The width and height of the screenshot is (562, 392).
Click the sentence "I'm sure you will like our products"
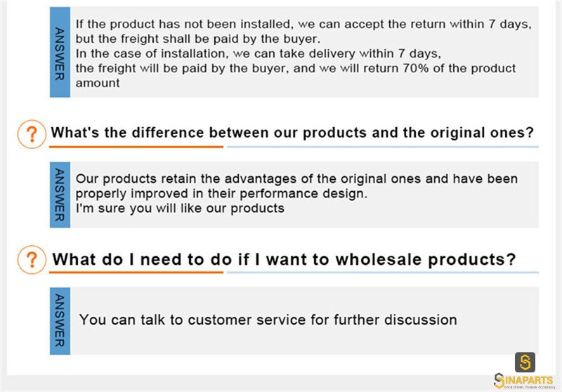coord(180,208)
